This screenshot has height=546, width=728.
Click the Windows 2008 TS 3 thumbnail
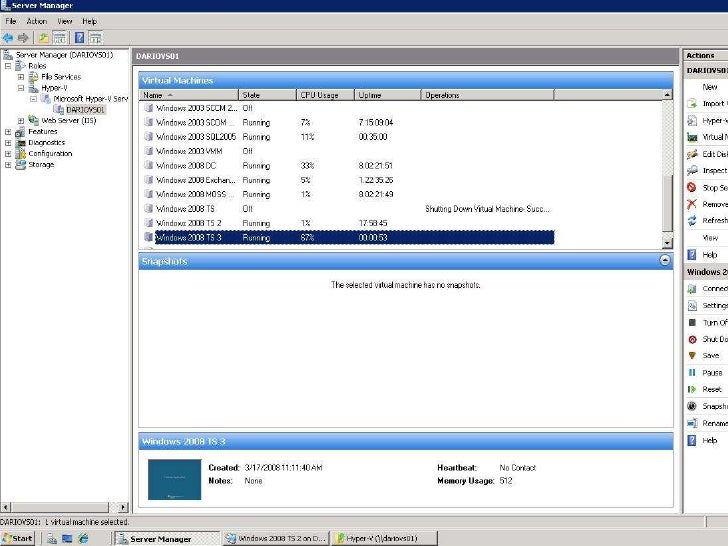coord(175,480)
